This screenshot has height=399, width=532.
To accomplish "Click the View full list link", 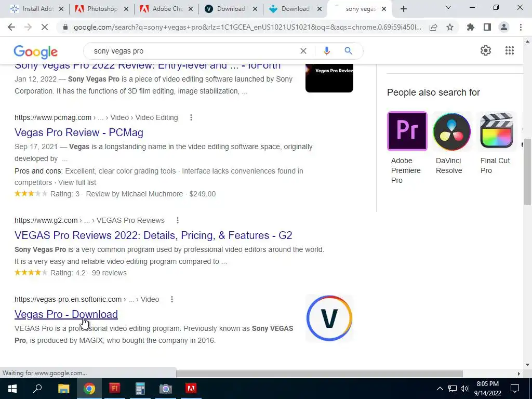I will [x=77, y=182].
